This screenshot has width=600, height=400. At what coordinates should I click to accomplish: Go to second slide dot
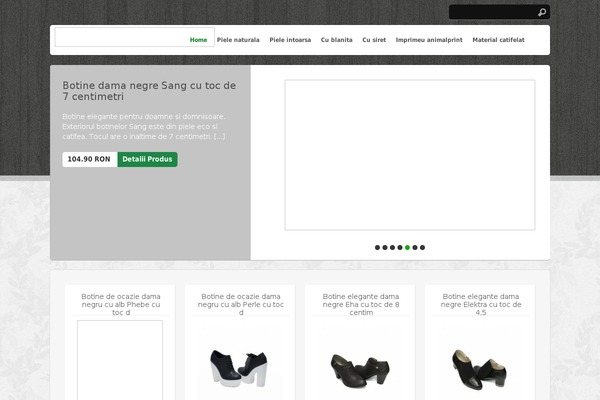(x=385, y=248)
